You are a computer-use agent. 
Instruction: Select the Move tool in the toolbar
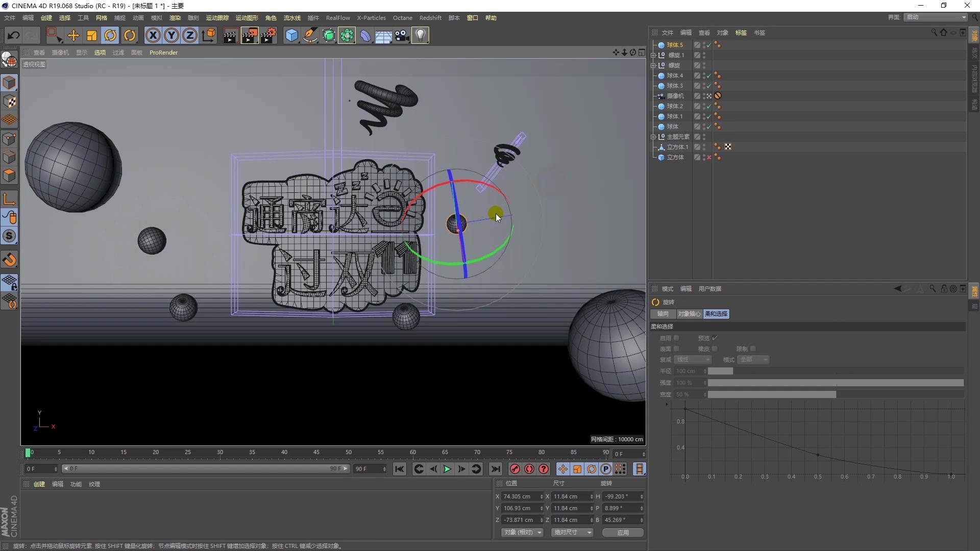point(73,35)
